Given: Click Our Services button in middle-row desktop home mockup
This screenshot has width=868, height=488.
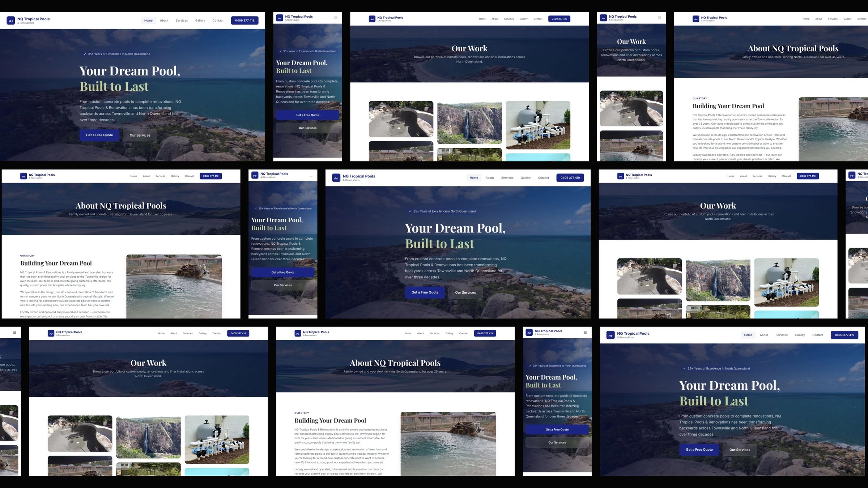Looking at the screenshot, I should click(465, 292).
